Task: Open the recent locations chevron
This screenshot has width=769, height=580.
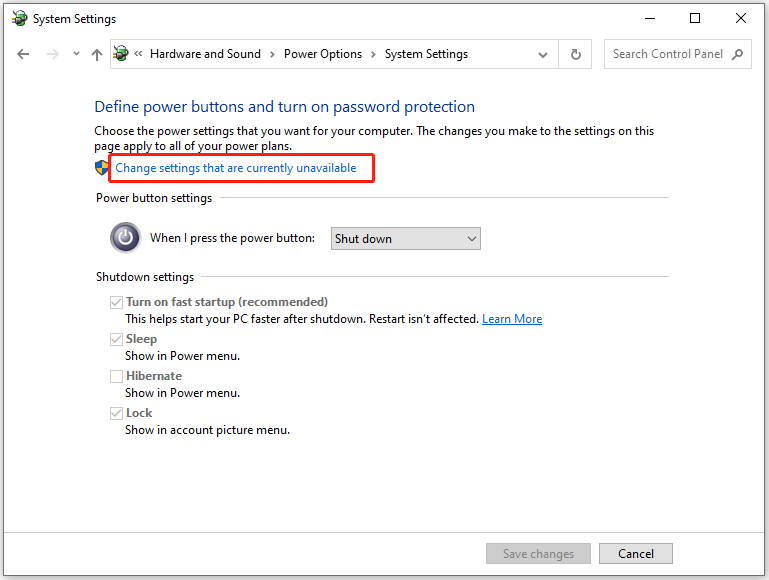Action: 76,53
